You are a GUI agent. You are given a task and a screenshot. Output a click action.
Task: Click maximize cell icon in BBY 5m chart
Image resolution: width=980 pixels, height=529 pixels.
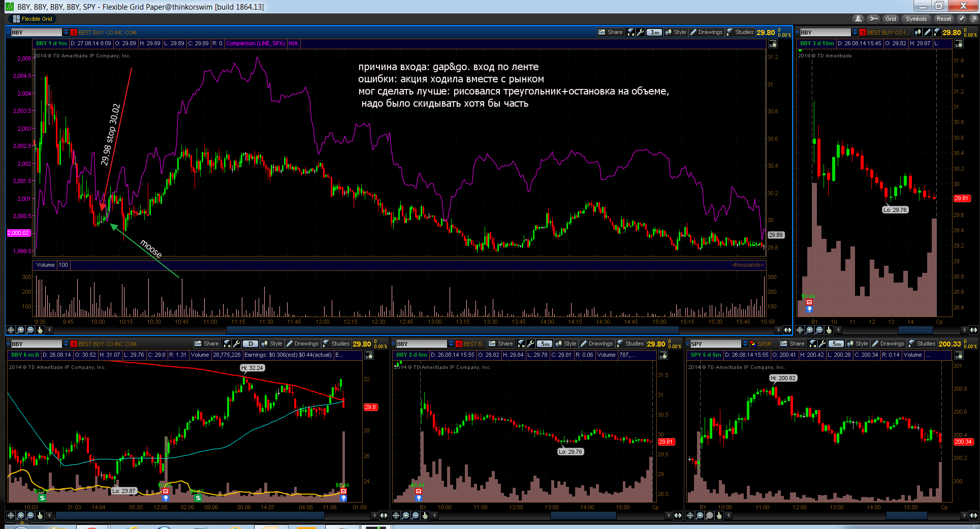click(521, 344)
